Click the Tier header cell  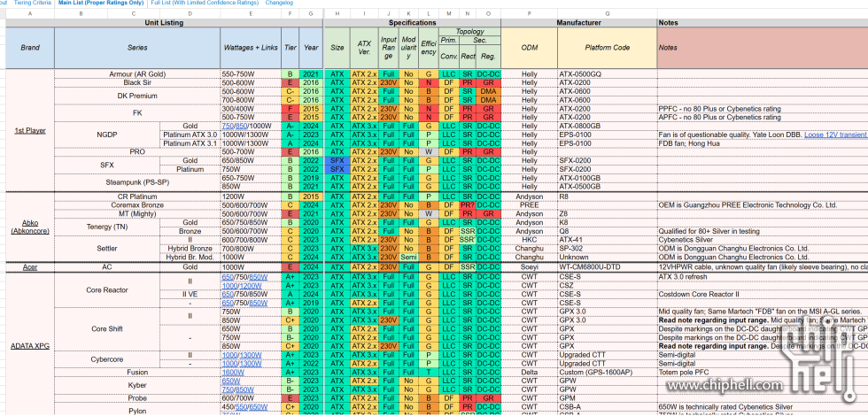pos(290,48)
